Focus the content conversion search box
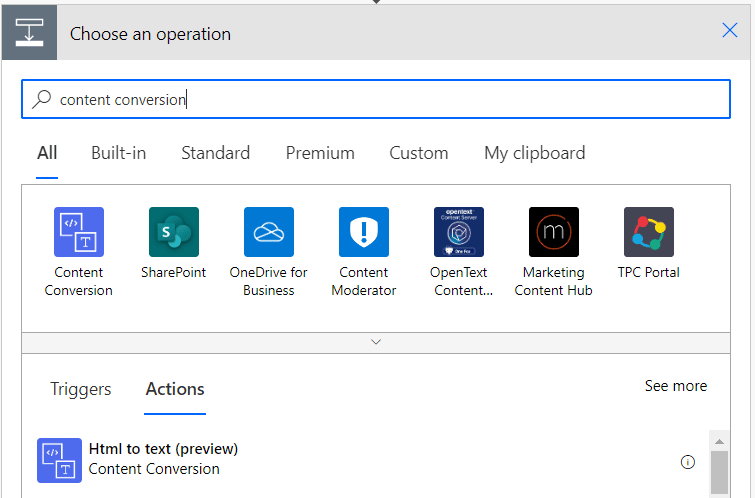 (x=376, y=99)
